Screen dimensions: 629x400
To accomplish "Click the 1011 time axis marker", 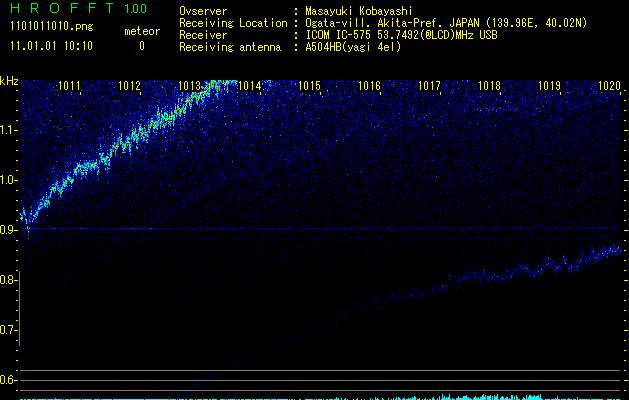I will [x=69, y=86].
